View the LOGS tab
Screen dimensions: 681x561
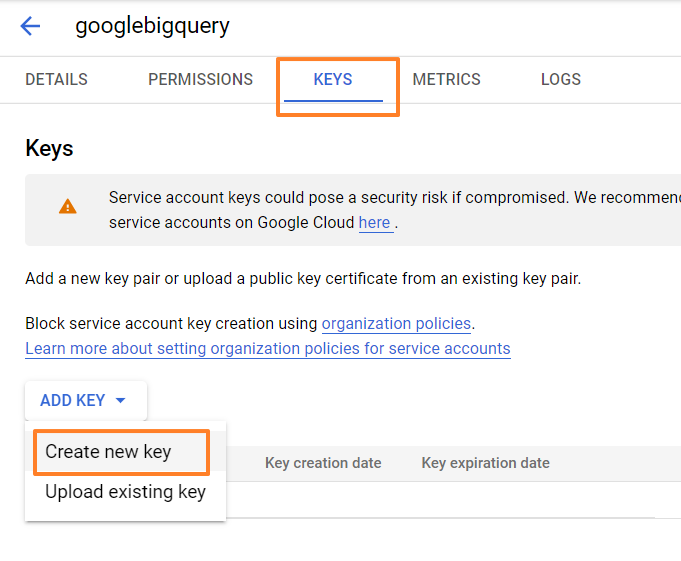click(560, 80)
